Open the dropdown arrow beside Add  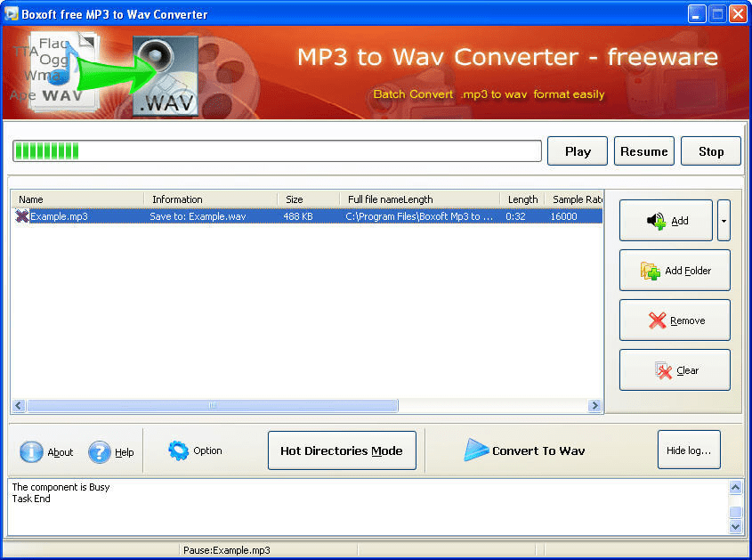click(724, 220)
